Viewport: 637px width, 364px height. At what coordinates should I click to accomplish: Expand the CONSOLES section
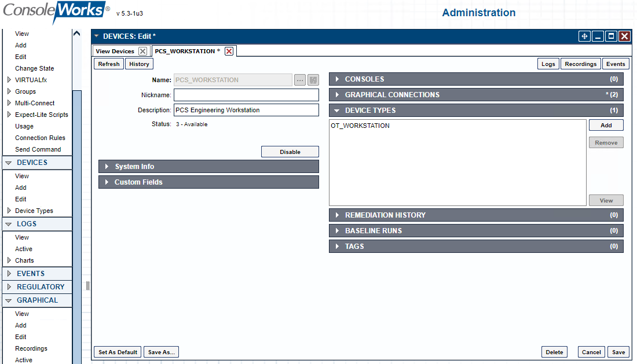(x=337, y=79)
